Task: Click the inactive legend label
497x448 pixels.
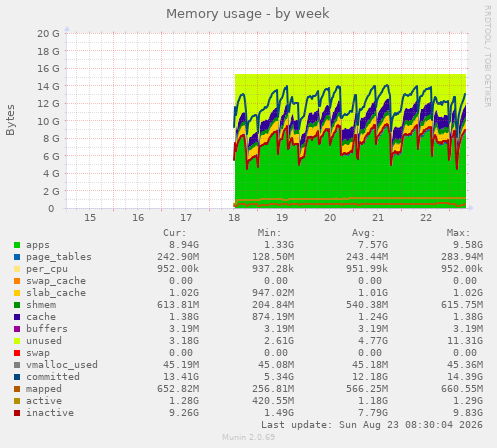Action: 50,413
